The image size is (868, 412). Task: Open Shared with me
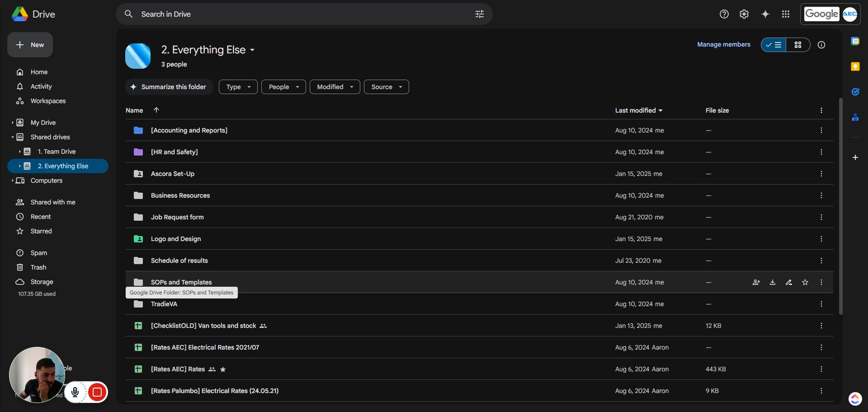pyautogui.click(x=53, y=202)
